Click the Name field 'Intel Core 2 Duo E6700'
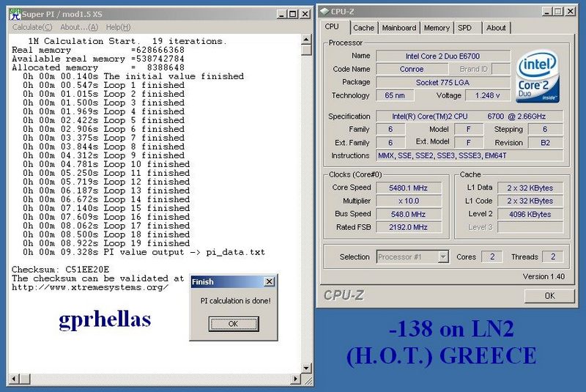The height and width of the screenshot is (392, 586). point(443,56)
